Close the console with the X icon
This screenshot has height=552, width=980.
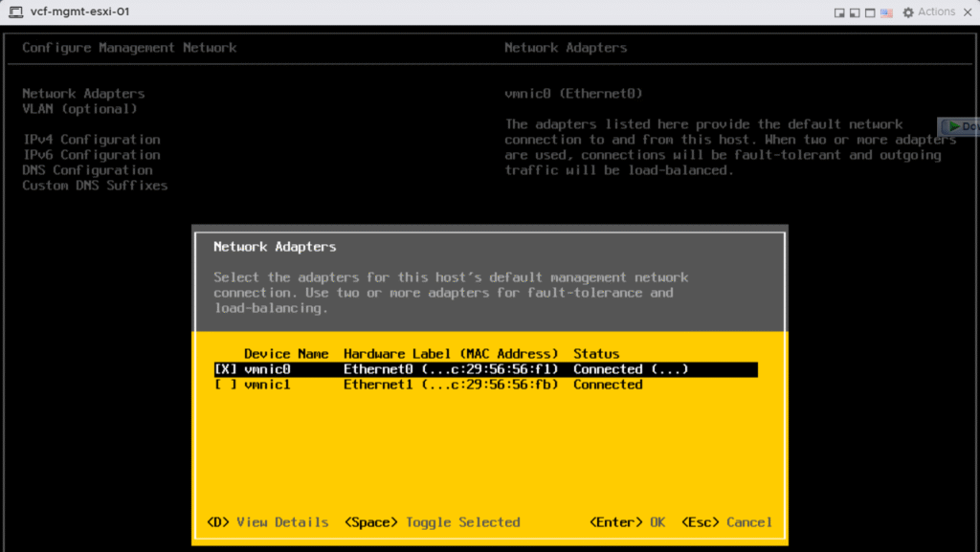click(x=967, y=12)
